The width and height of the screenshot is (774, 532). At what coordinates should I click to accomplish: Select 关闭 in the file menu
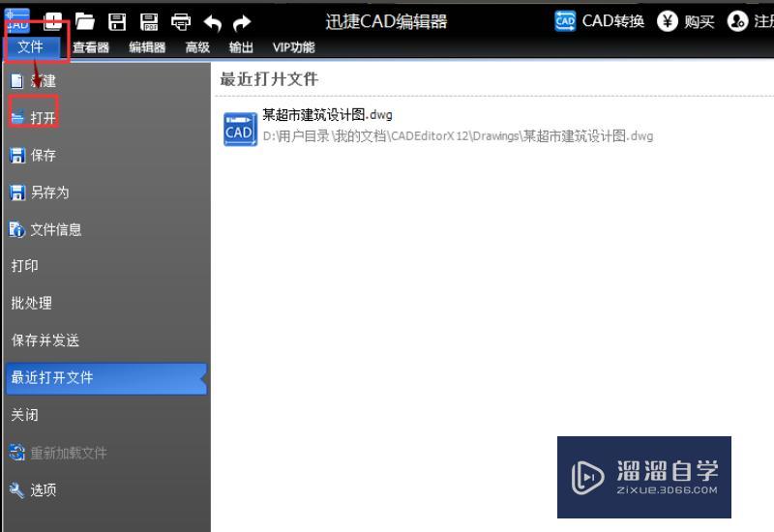point(25,415)
